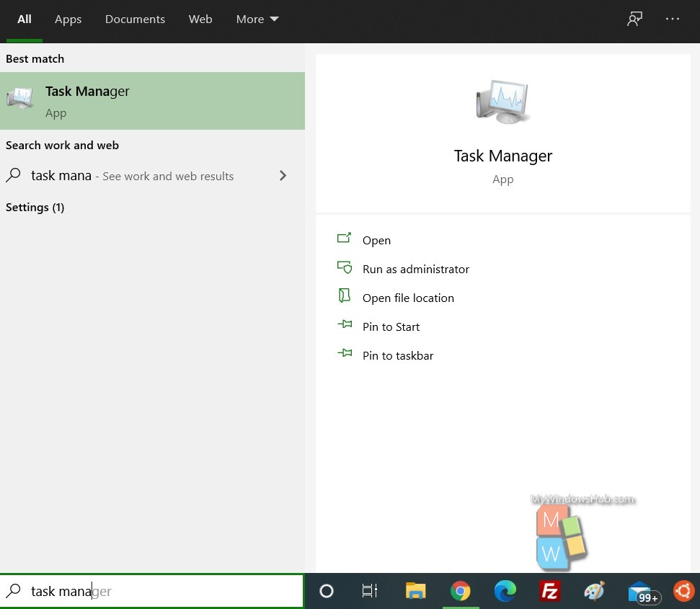
Task: Open the three-dot options menu
Action: pos(673,19)
